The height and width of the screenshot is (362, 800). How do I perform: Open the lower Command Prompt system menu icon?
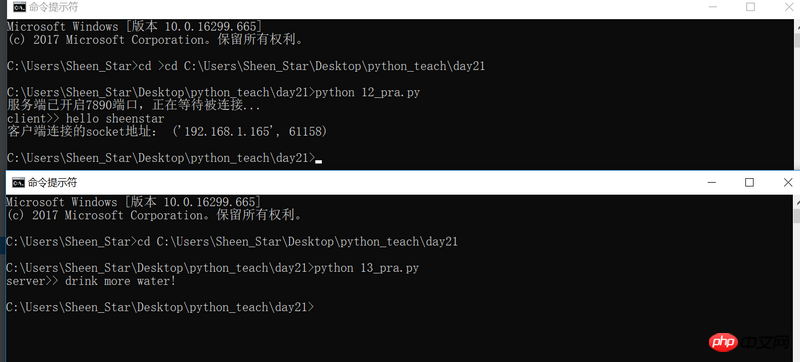coord(18,182)
